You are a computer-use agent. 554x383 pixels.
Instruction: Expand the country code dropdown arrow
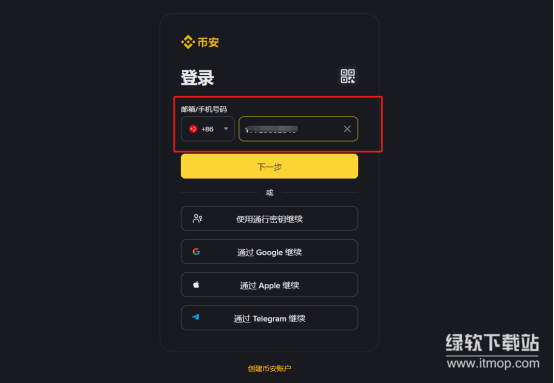(x=226, y=129)
